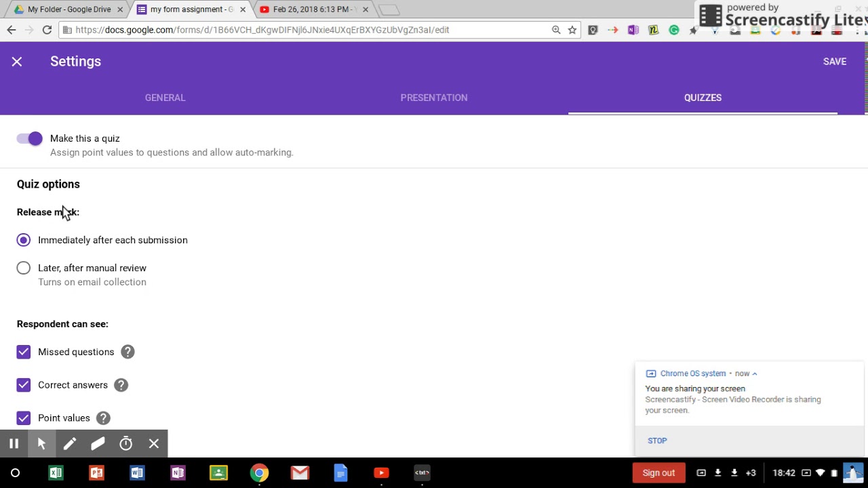Choose 'Later, after manual review' radio option

(24, 268)
